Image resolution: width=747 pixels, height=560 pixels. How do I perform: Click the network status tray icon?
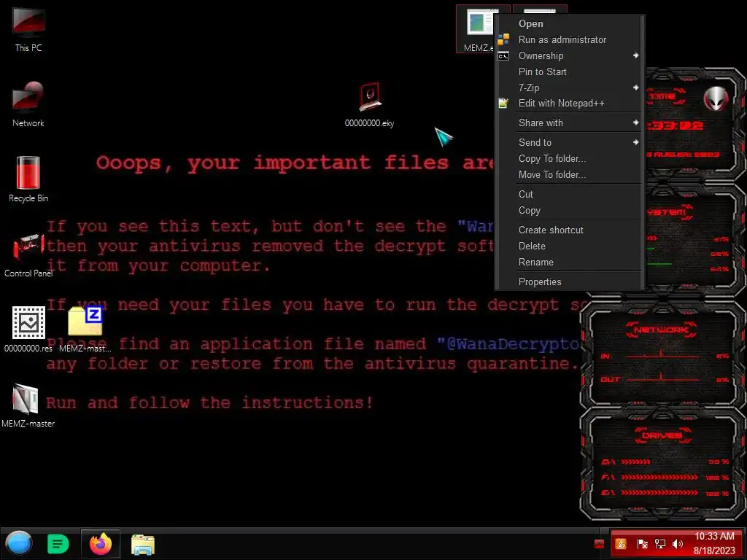click(x=659, y=543)
